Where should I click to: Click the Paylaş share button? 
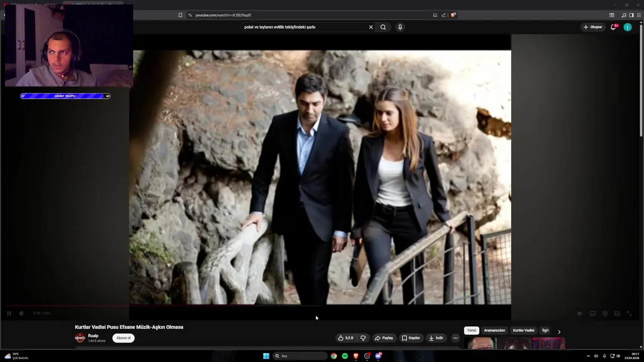click(384, 338)
